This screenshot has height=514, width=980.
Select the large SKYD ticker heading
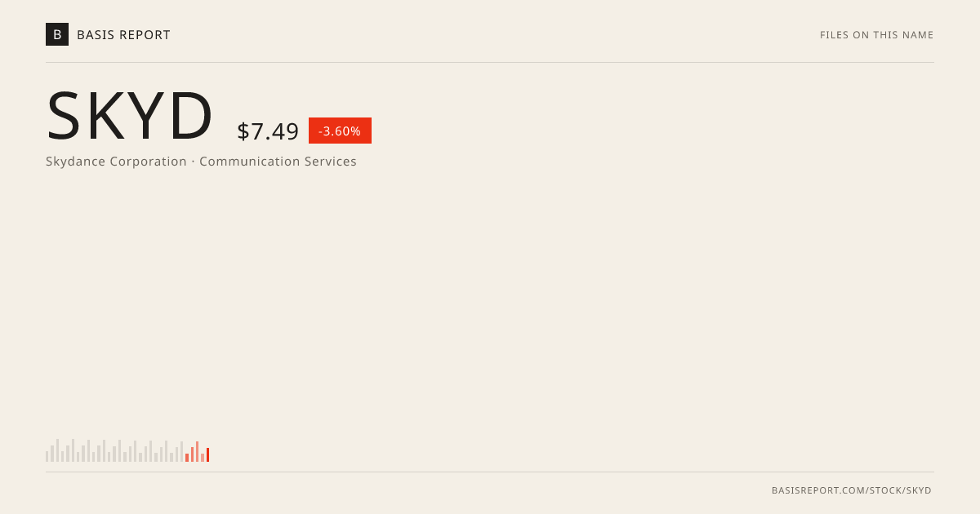point(130,116)
